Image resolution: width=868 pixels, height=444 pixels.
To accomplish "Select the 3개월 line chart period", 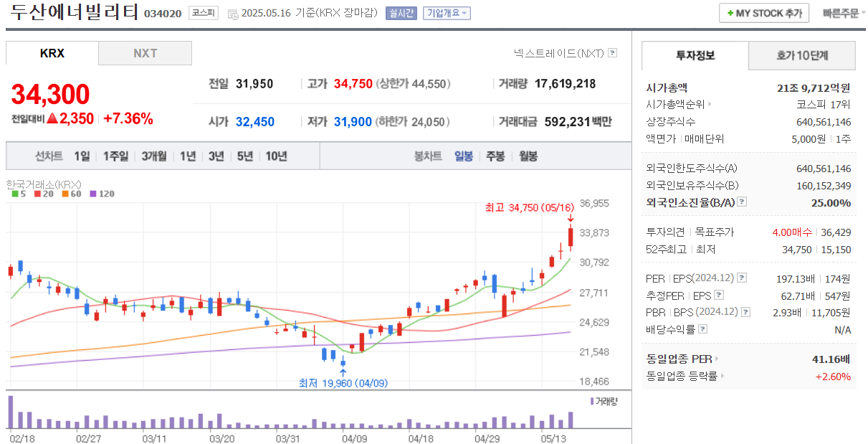I will 154,156.
